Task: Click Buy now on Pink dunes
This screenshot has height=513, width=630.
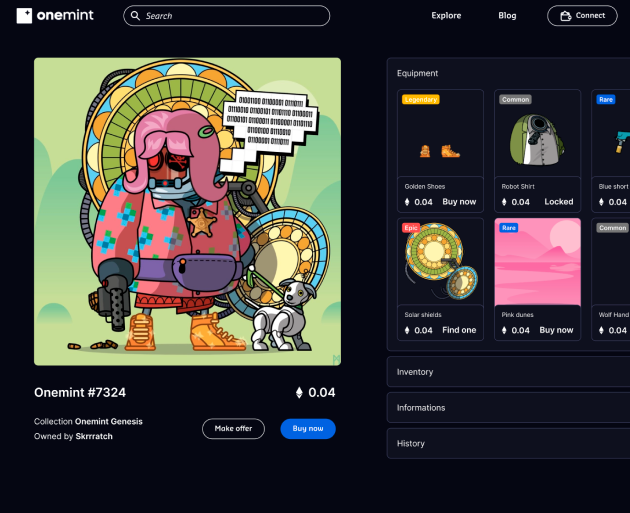Action: tap(556, 330)
